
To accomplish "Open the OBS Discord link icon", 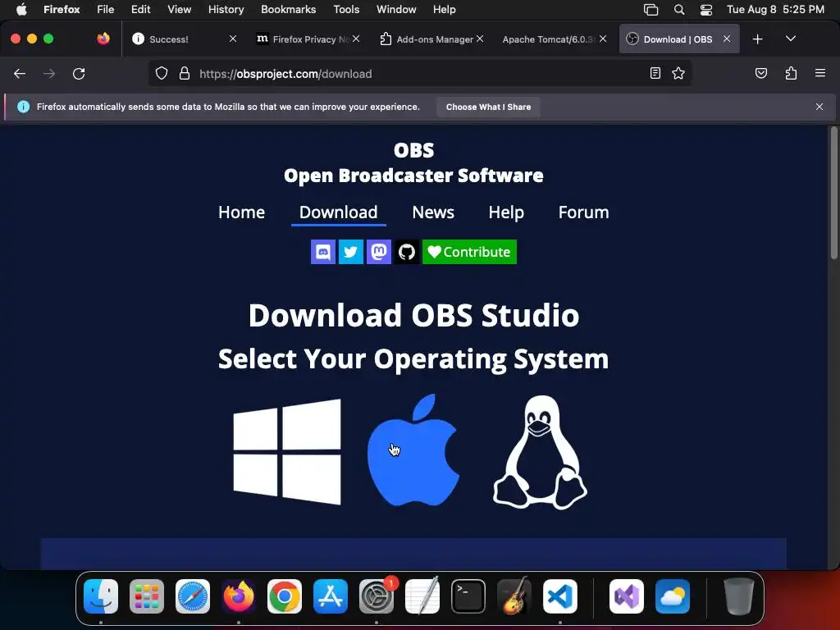I will (x=323, y=252).
